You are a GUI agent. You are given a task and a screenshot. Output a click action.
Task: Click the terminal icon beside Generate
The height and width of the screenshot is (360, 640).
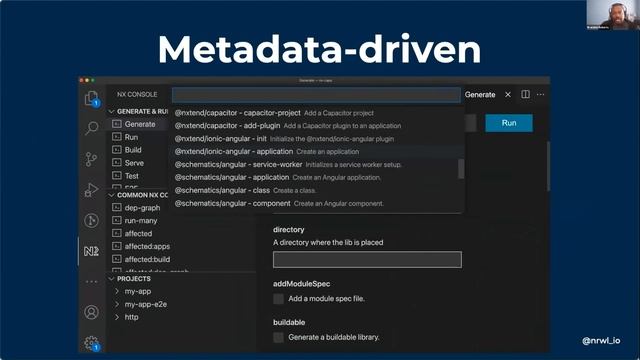(117, 124)
